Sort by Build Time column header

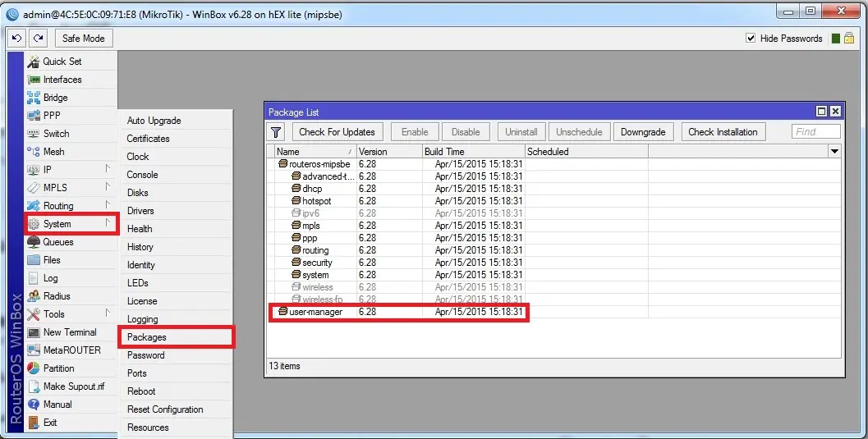pyautogui.click(x=473, y=152)
